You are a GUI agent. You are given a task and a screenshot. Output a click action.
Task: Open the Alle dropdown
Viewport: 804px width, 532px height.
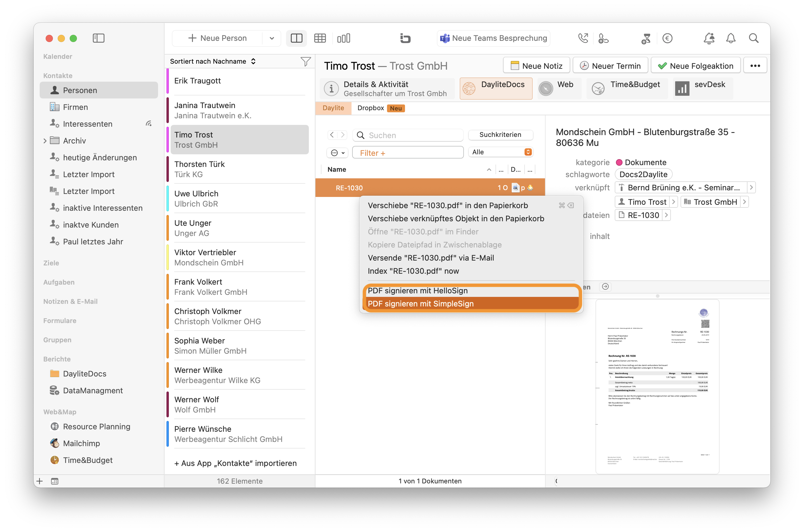pyautogui.click(x=500, y=152)
